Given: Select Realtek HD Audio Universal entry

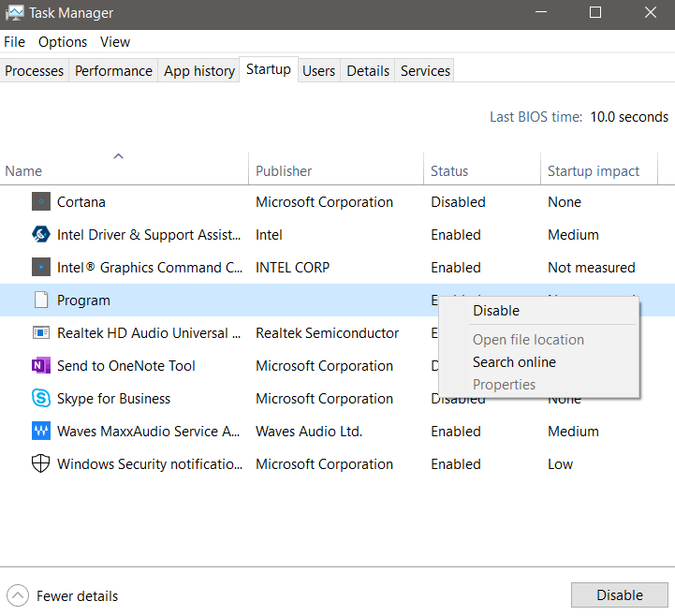Looking at the screenshot, I should [149, 332].
